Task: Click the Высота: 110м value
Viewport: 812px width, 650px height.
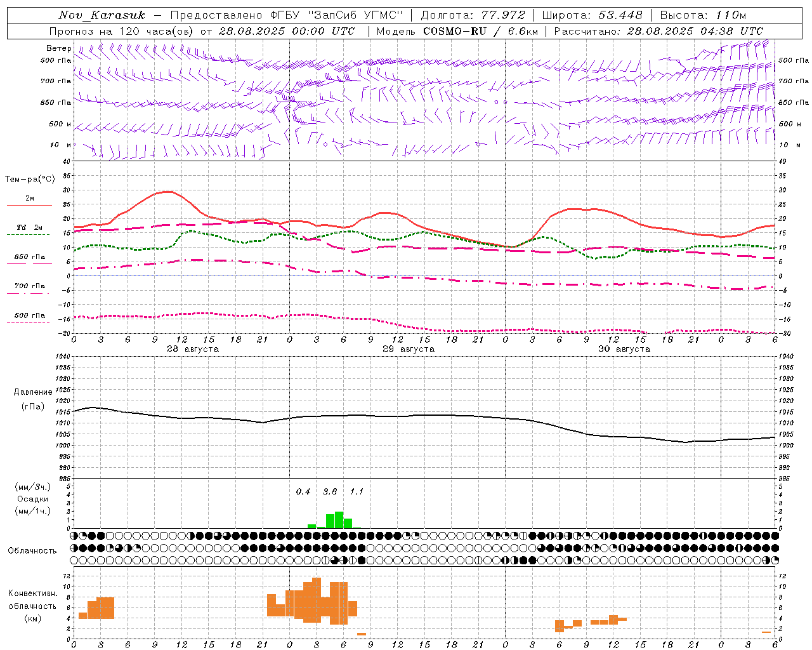Action: pyautogui.click(x=703, y=15)
